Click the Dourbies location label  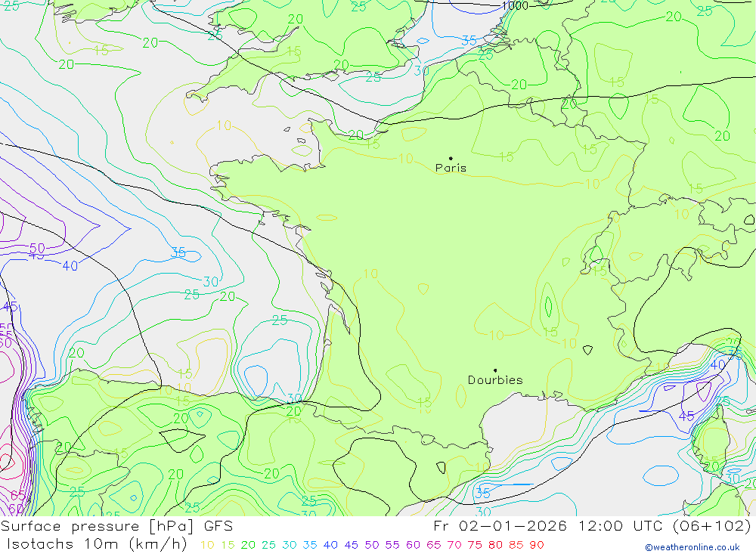pyautogui.click(x=495, y=380)
